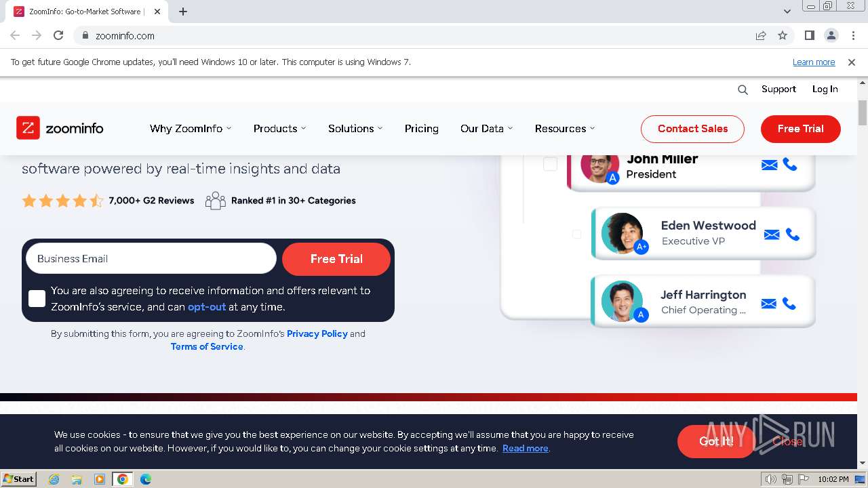Image resolution: width=868 pixels, height=488 pixels.
Task: Accept cookies with Got It!
Action: pyautogui.click(x=716, y=441)
